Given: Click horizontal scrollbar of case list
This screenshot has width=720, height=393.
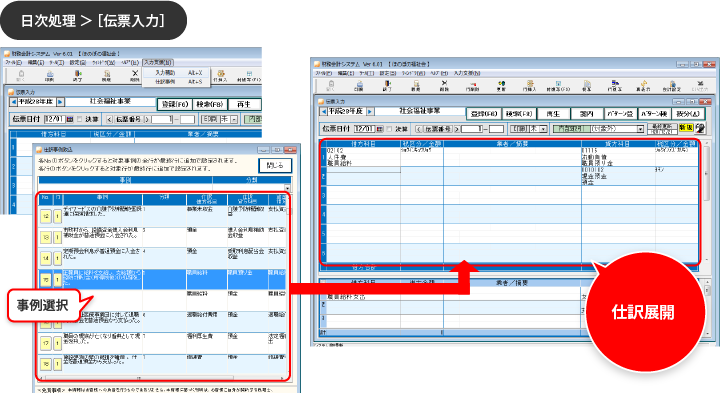Looking at the screenshot, I should (161, 378).
